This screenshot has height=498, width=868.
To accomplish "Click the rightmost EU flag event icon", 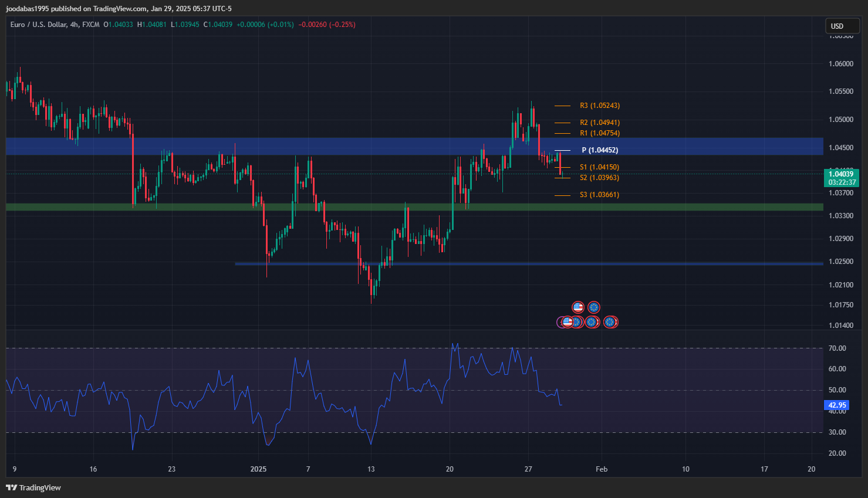I will [610, 322].
